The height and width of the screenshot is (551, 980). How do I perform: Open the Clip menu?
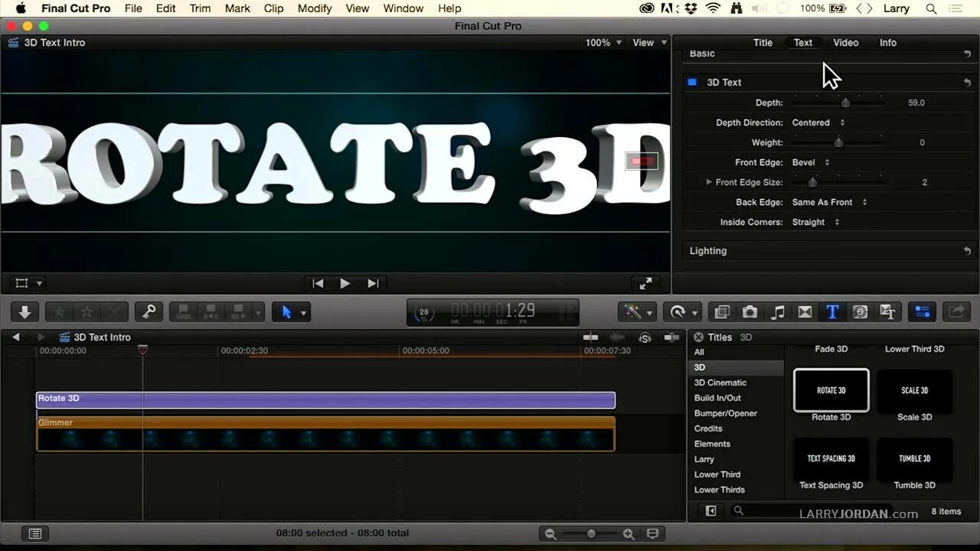pyautogui.click(x=273, y=8)
